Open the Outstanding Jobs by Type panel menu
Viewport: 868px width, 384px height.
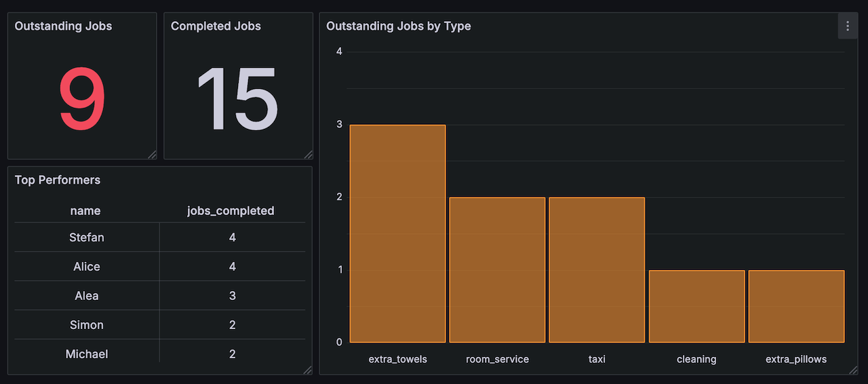848,26
